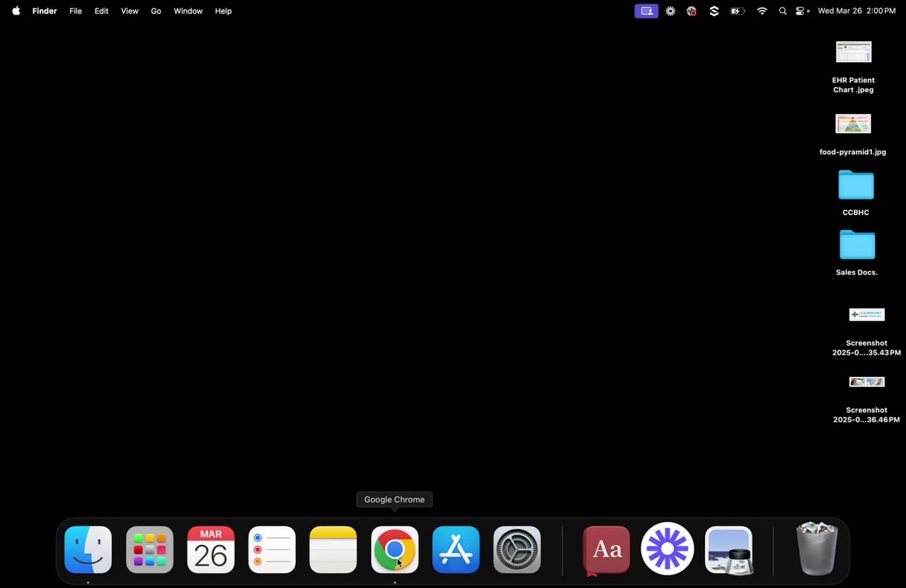Open the Trash in the Dock
The width and height of the screenshot is (906, 588).
[x=818, y=548]
